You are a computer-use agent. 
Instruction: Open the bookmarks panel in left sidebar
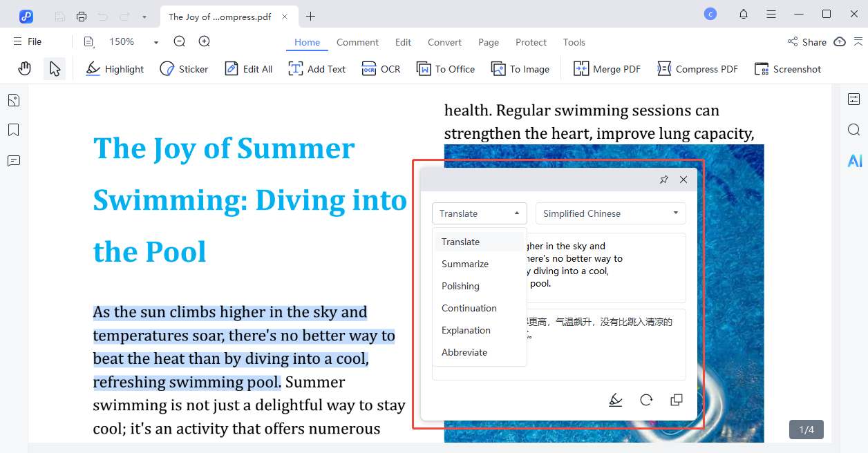[x=13, y=131]
